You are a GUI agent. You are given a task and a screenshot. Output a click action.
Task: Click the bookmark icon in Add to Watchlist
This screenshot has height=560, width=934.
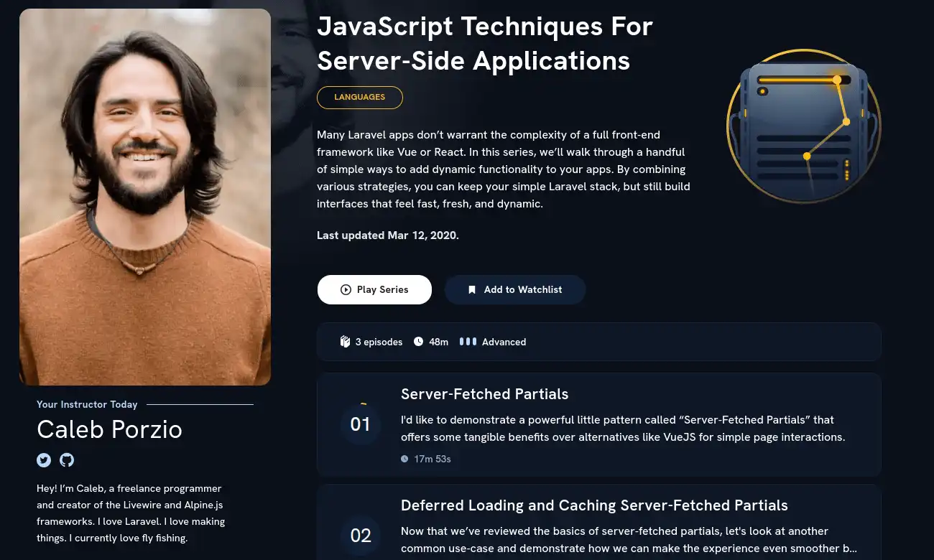(472, 290)
